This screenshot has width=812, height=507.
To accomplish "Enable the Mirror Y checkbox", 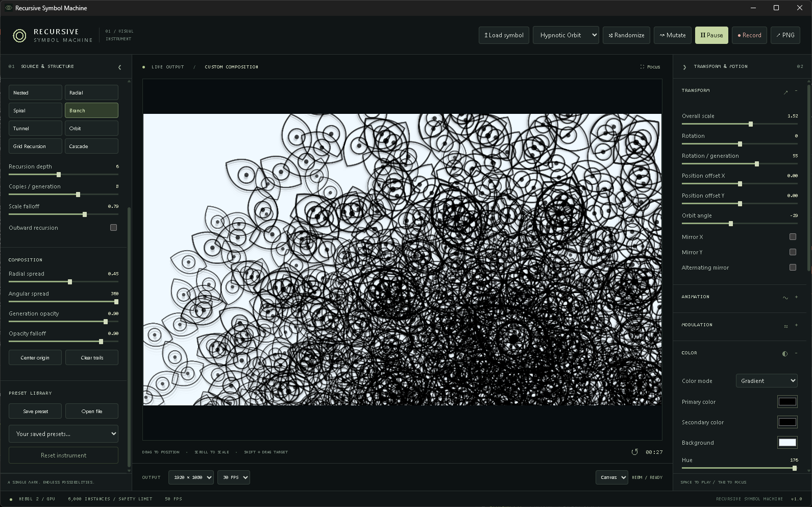I will (x=793, y=252).
